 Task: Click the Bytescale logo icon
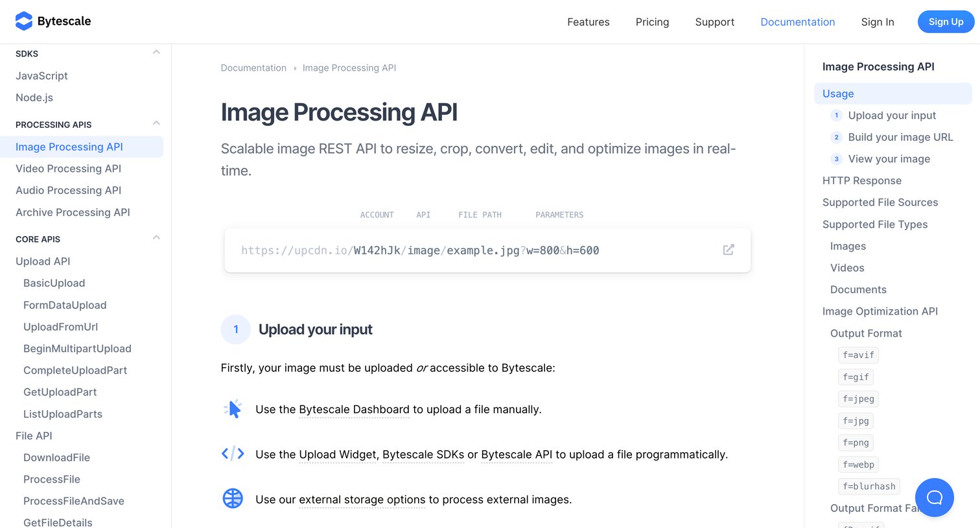(x=24, y=21)
